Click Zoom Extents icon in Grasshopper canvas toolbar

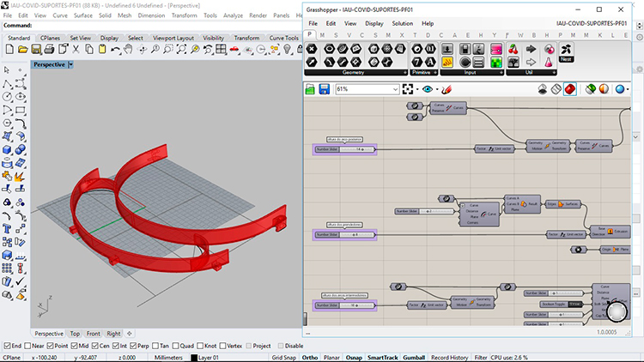pyautogui.click(x=407, y=89)
